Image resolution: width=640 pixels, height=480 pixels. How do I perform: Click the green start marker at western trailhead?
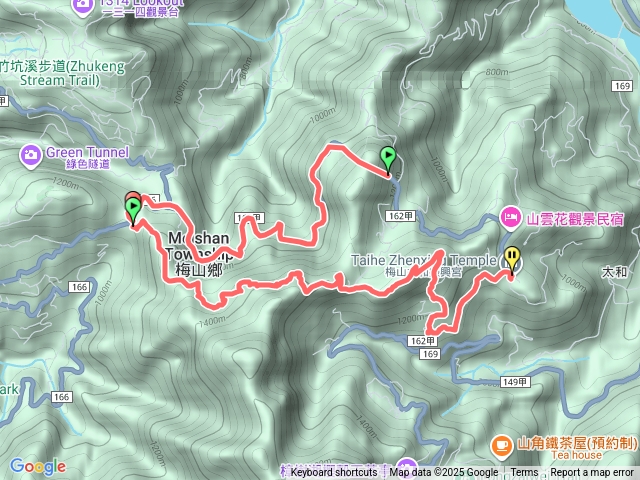[133, 211]
